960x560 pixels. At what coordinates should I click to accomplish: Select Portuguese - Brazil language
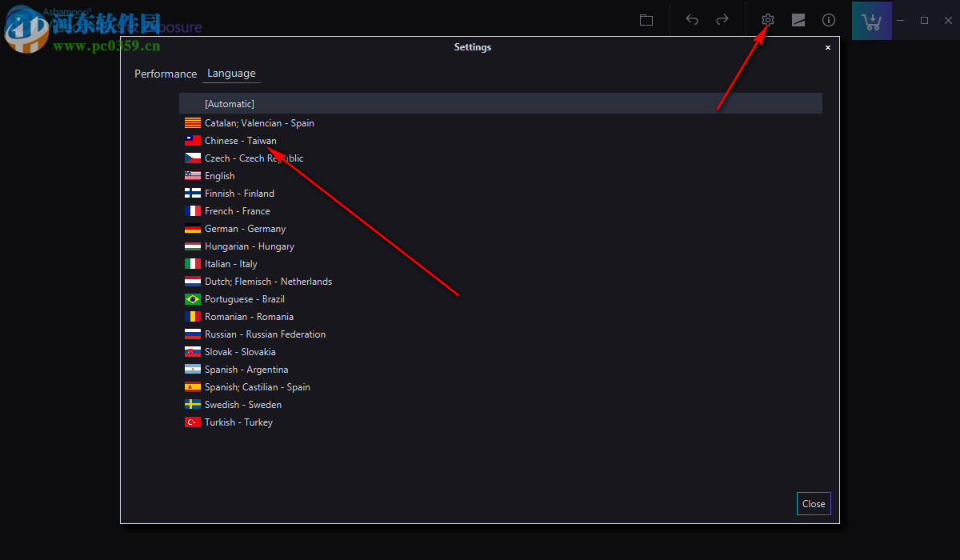[x=243, y=298]
